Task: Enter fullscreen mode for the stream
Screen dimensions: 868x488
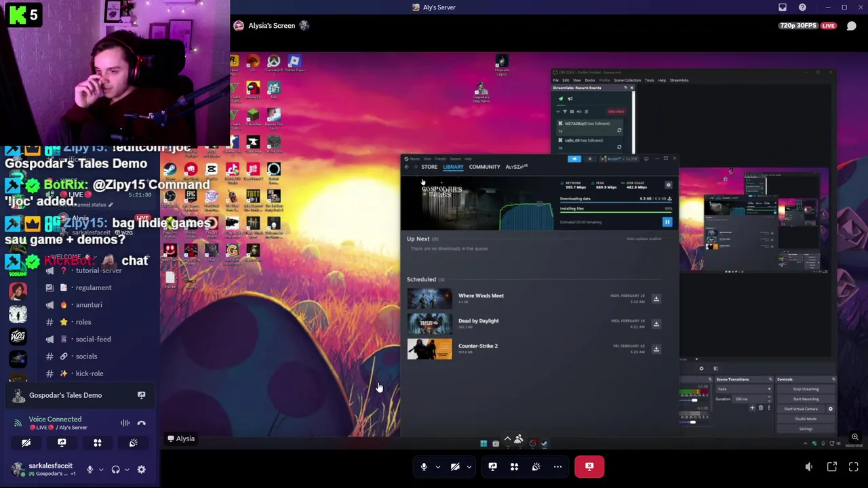Action: 854,467
